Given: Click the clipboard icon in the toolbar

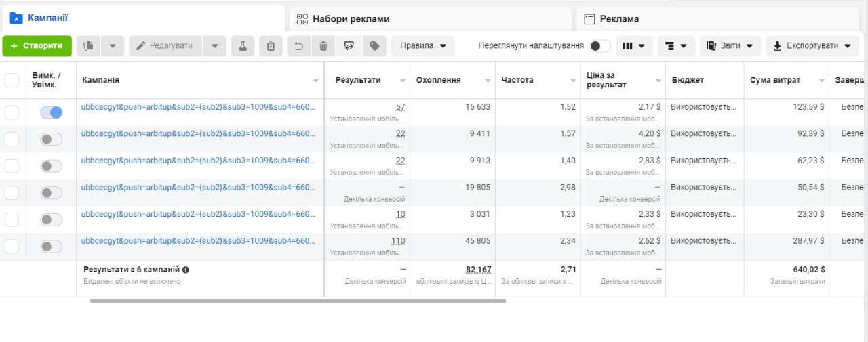Looking at the screenshot, I should pos(271,46).
